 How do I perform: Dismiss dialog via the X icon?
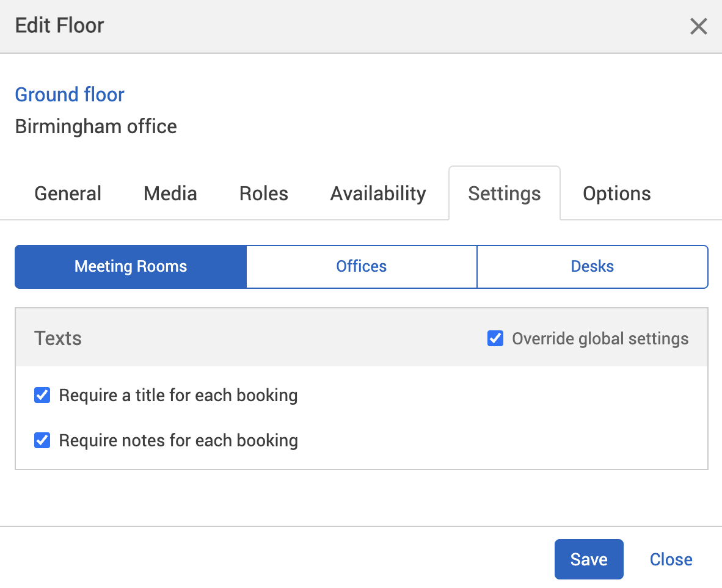point(698,26)
